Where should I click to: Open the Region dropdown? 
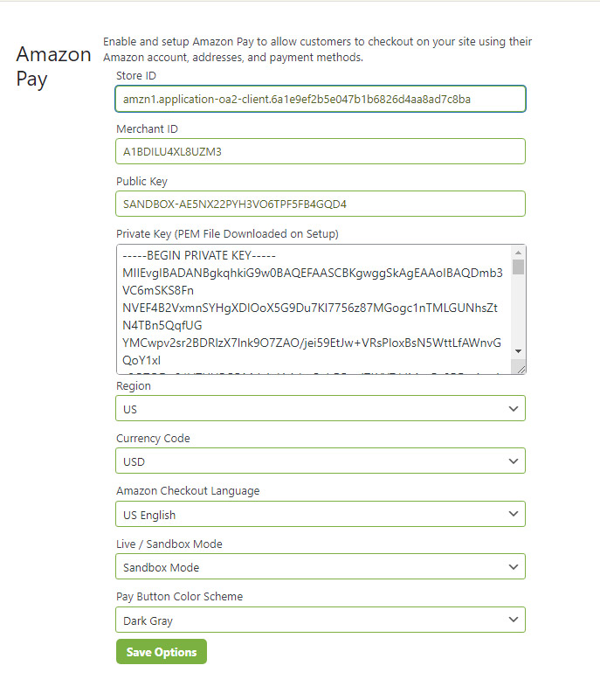[320, 408]
